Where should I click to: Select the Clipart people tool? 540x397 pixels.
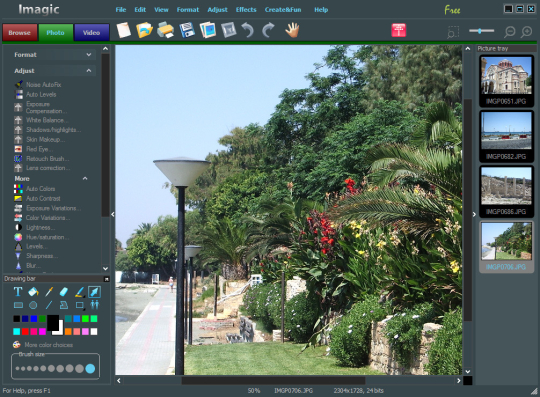tap(94, 305)
